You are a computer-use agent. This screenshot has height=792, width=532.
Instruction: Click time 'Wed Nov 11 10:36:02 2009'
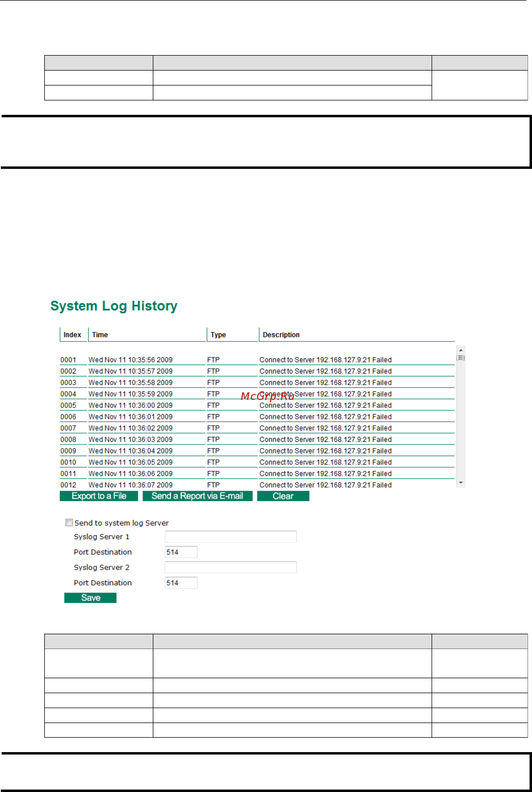[131, 428]
